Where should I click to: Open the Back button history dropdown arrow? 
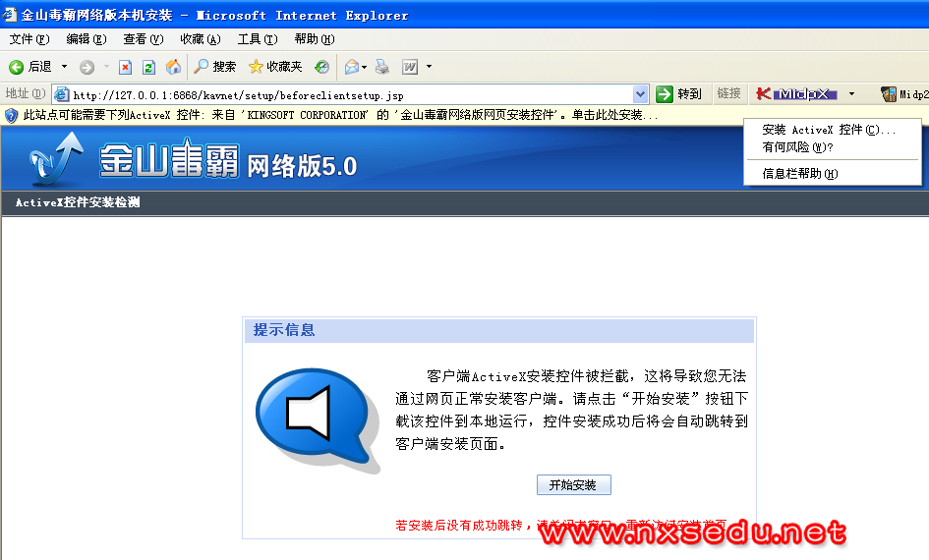coord(64,67)
